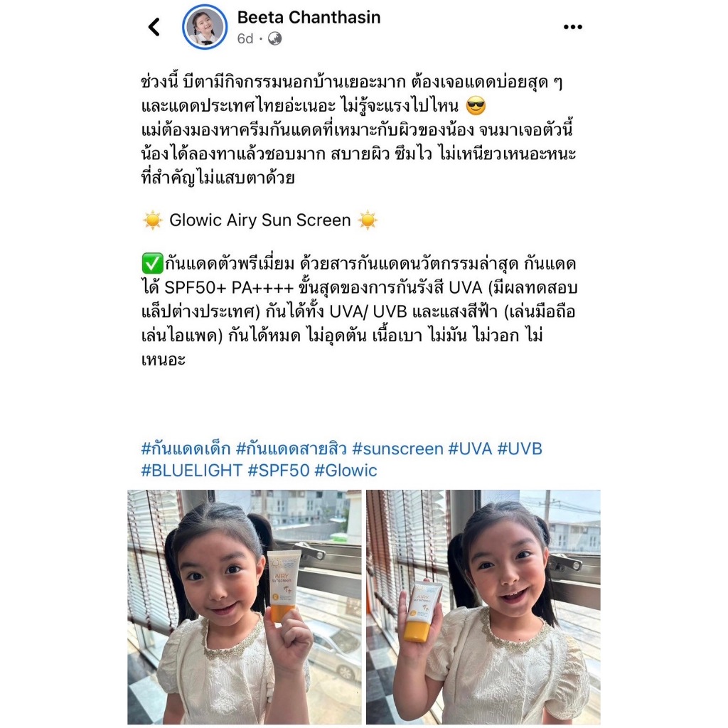728x728 pixels.
Task: Open the #SPF50 hashtag
Action: [x=279, y=471]
